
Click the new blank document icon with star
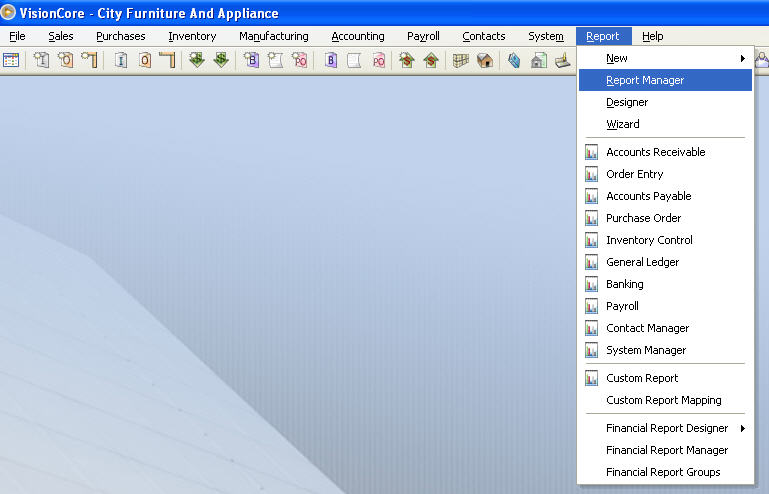275,60
